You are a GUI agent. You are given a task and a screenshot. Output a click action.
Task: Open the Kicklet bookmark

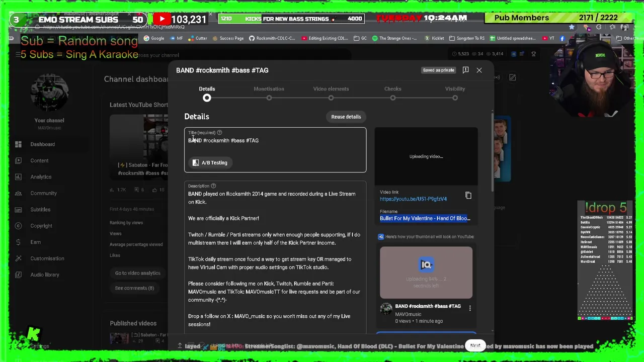point(434,38)
